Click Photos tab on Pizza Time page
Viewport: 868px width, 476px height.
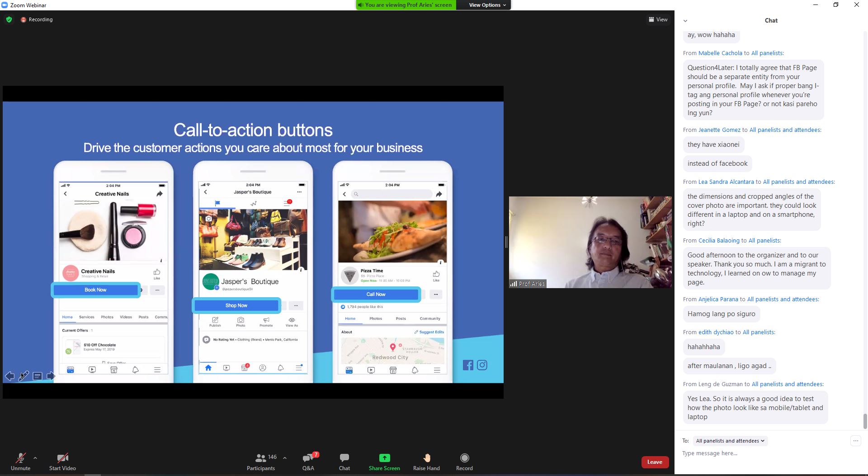[x=376, y=318]
